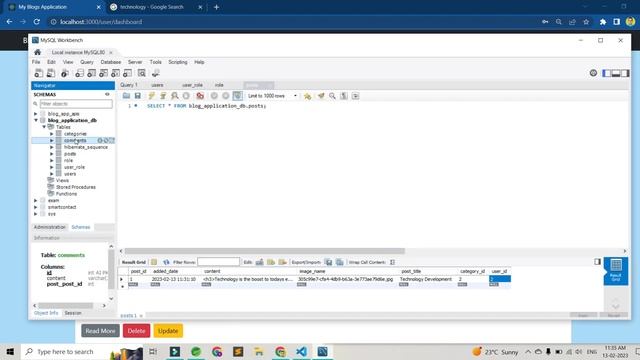Image resolution: width=640 pixels, height=360 pixels.
Task: Switch to the Administration tab
Action: 49,227
